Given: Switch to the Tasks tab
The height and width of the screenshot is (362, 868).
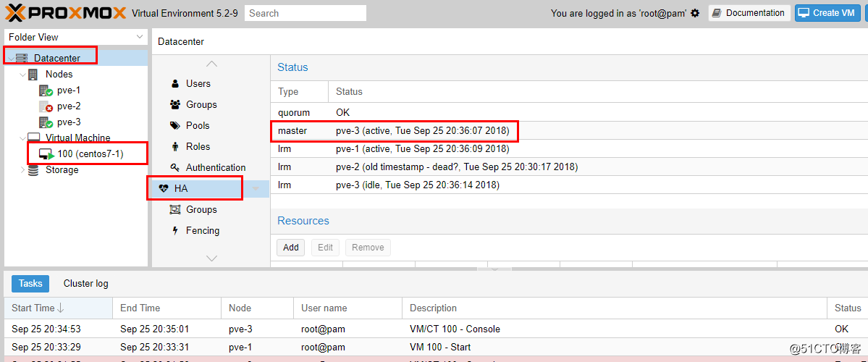Looking at the screenshot, I should (x=30, y=283).
